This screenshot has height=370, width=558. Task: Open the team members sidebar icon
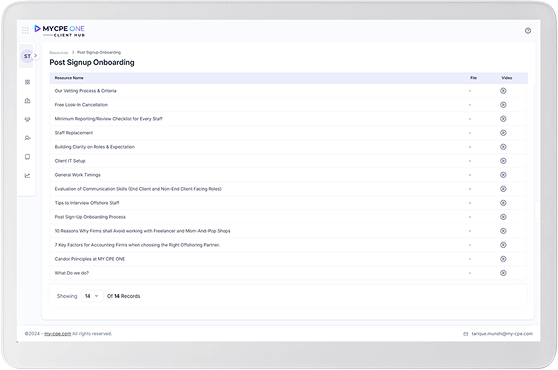[27, 120]
